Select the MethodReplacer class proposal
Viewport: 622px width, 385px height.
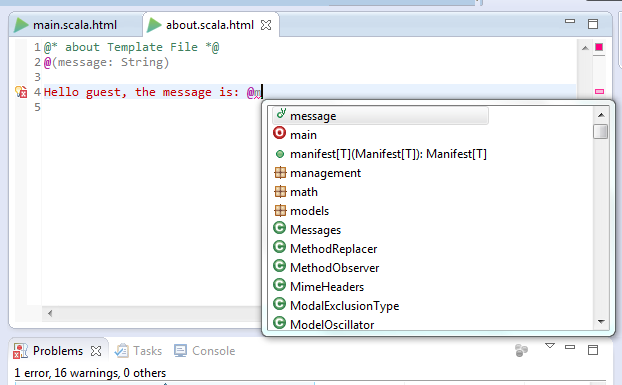[334, 249]
